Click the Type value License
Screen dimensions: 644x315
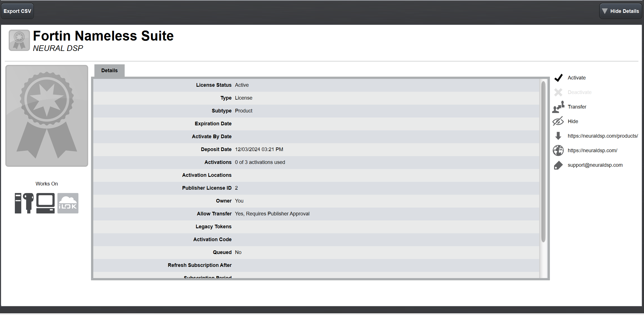(243, 98)
